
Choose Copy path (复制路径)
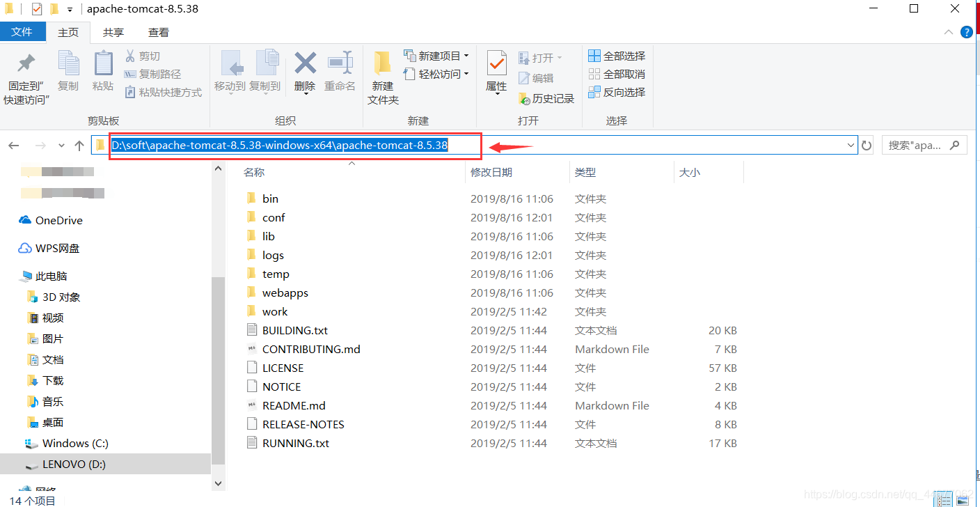pos(152,74)
